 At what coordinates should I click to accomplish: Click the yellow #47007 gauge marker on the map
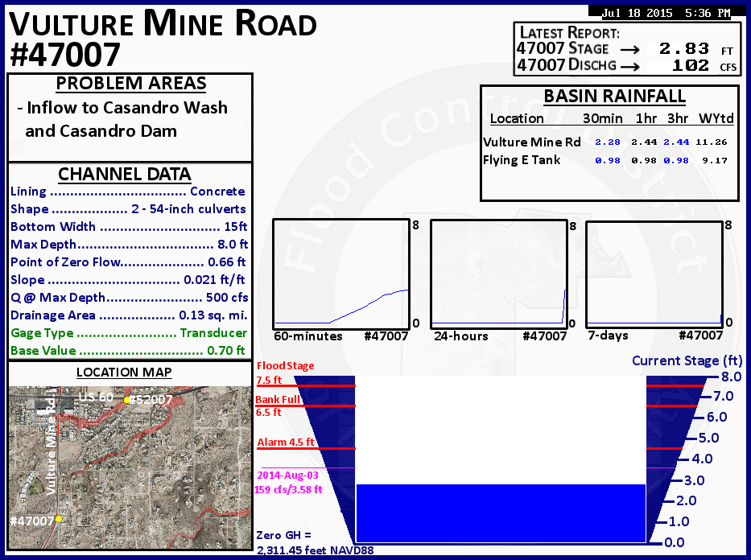click(x=59, y=519)
